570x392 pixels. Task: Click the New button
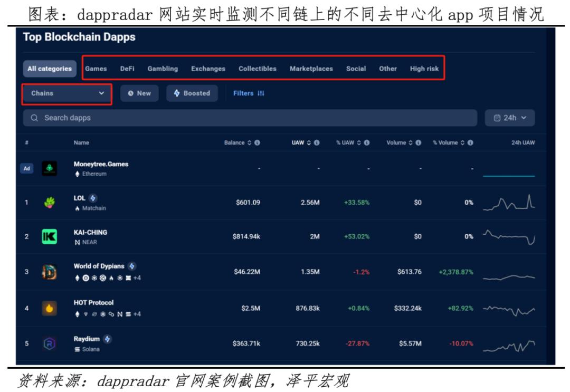(139, 93)
